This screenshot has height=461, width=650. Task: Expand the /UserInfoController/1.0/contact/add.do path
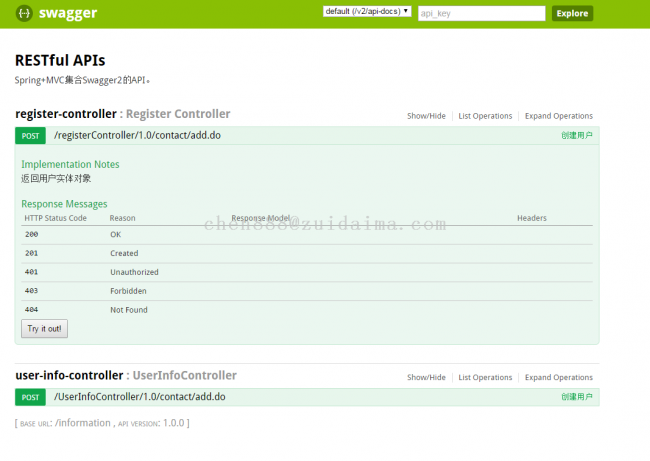(x=139, y=398)
